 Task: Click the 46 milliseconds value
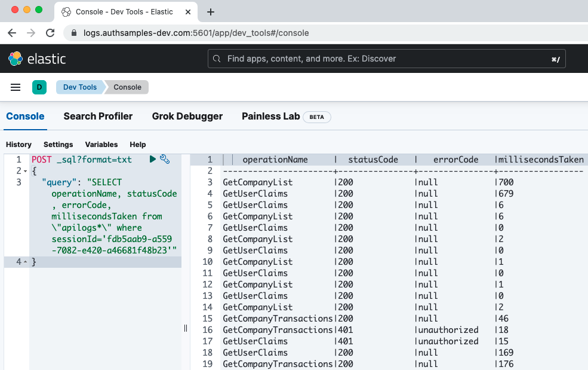coord(503,319)
